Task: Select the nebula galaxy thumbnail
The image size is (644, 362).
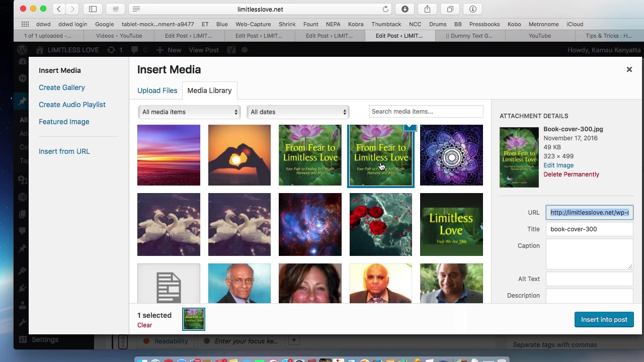Action: [x=310, y=225]
